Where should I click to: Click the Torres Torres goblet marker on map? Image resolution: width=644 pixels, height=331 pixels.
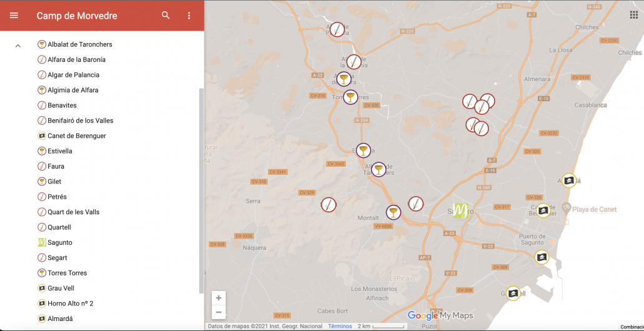pos(350,97)
